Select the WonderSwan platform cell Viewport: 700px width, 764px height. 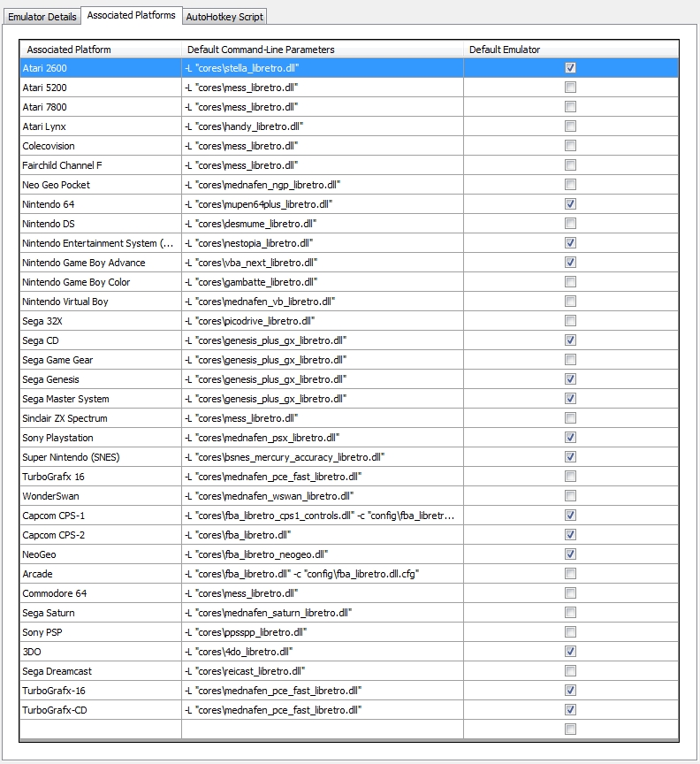pos(101,496)
